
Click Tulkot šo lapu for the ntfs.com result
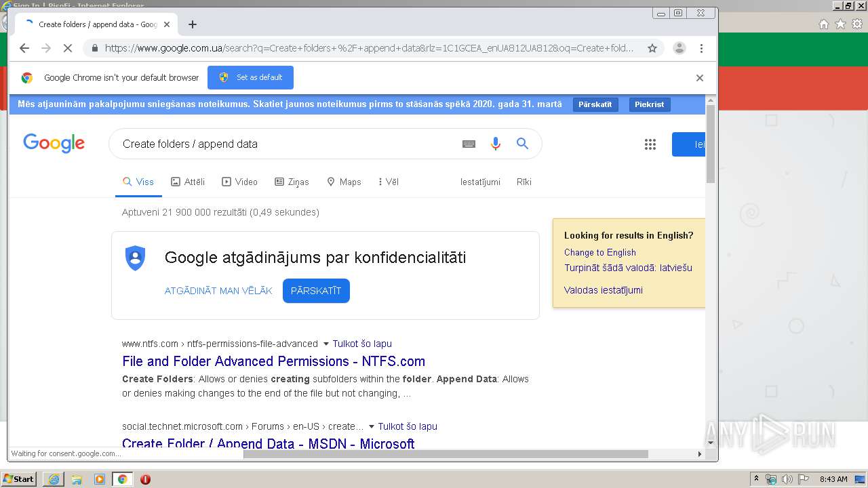click(x=362, y=344)
